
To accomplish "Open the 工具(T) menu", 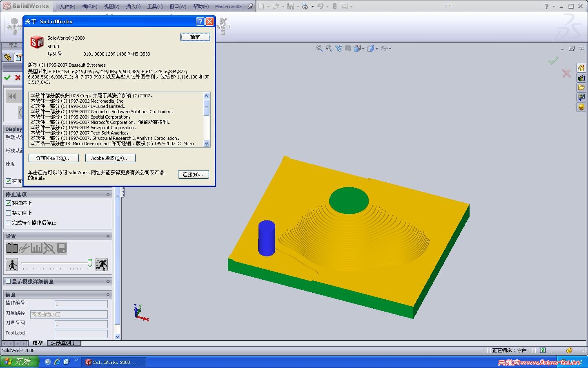I will coord(155,7).
